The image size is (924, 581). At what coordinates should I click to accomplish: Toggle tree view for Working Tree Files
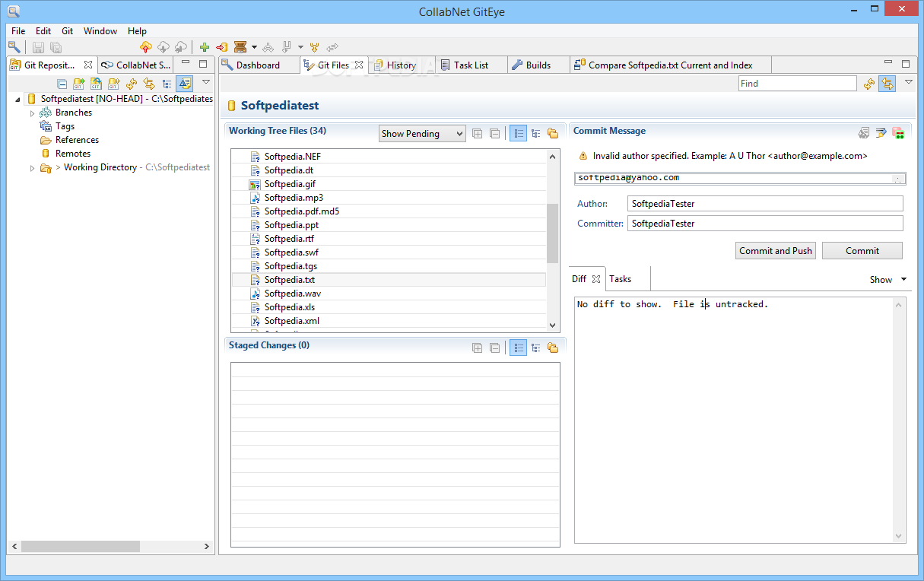536,134
